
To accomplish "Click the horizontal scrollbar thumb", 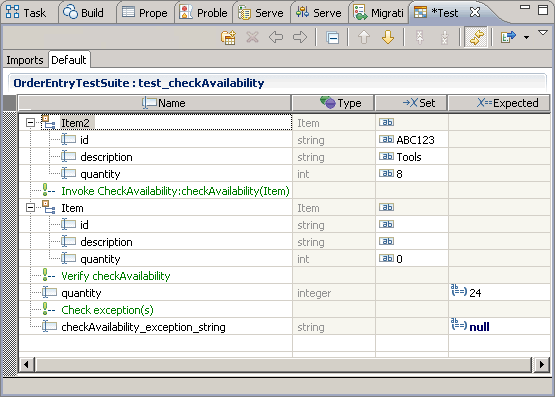I will pos(283,364).
